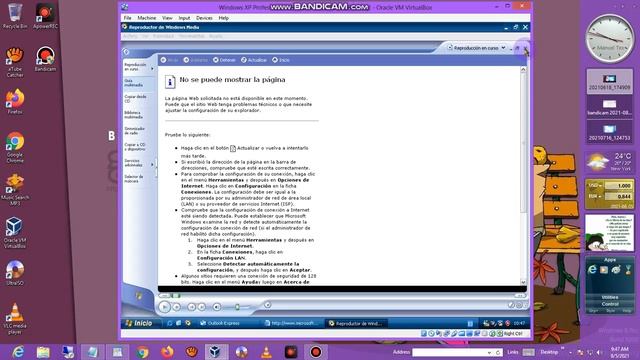
Task: Click the Atrás navigation icon
Action: [x=163, y=60]
